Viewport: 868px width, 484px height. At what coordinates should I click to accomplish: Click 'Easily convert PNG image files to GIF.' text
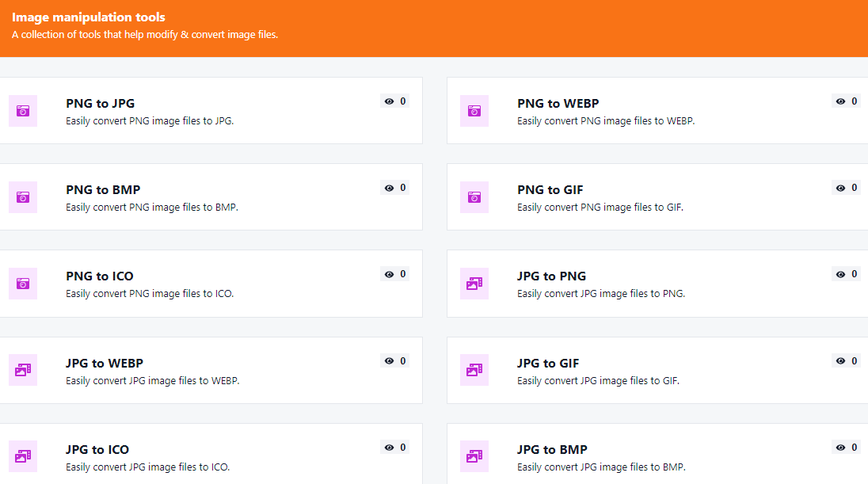tap(600, 207)
